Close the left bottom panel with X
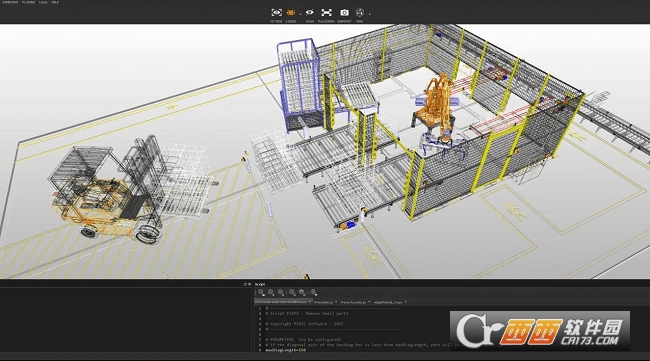Screen dimensions: 650x361 click(249, 284)
